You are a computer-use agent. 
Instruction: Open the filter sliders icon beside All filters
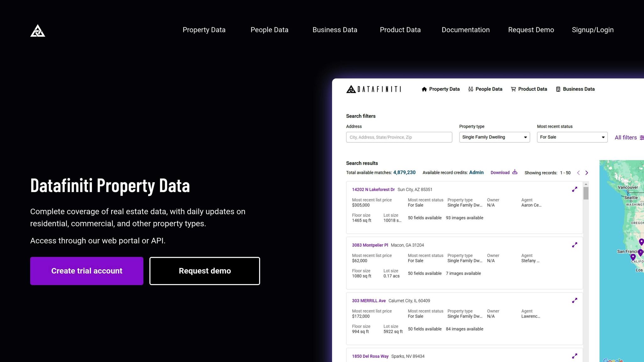(x=642, y=137)
